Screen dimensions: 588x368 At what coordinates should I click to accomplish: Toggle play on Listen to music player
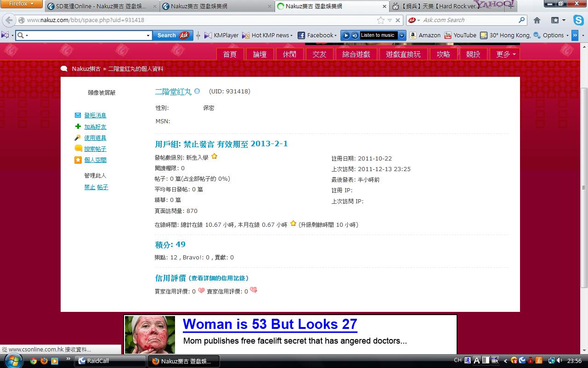[x=346, y=35]
